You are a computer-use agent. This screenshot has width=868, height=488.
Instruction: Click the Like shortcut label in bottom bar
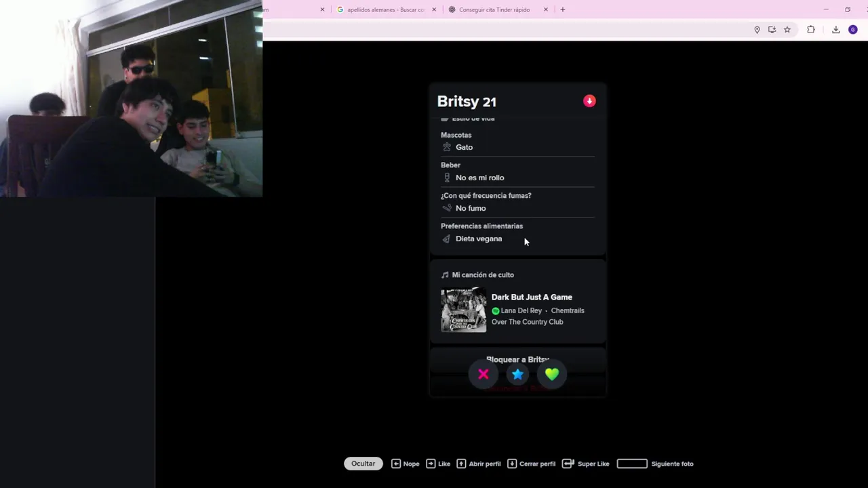[444, 464]
